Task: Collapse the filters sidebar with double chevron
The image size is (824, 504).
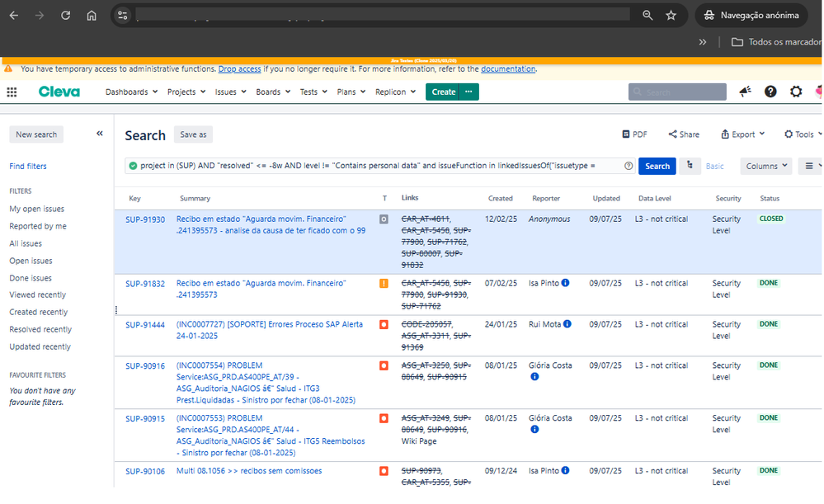Action: click(x=100, y=134)
